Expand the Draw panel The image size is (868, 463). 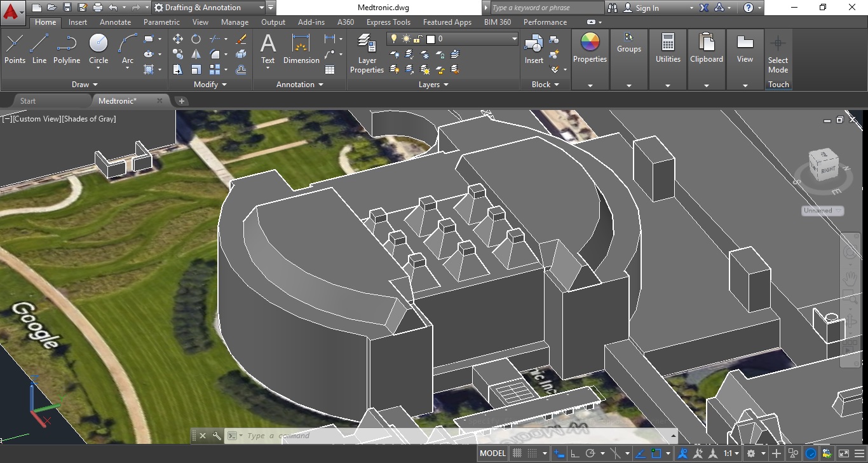pyautogui.click(x=85, y=84)
